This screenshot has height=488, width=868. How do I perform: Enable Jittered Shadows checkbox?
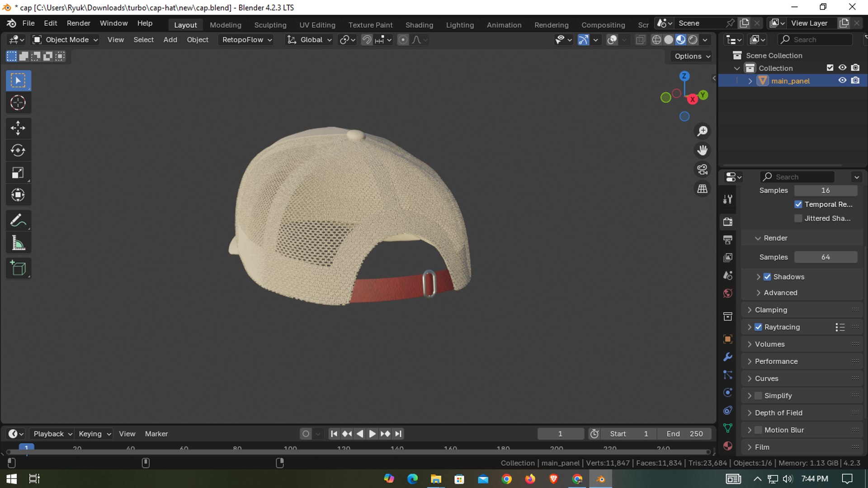[x=798, y=218]
